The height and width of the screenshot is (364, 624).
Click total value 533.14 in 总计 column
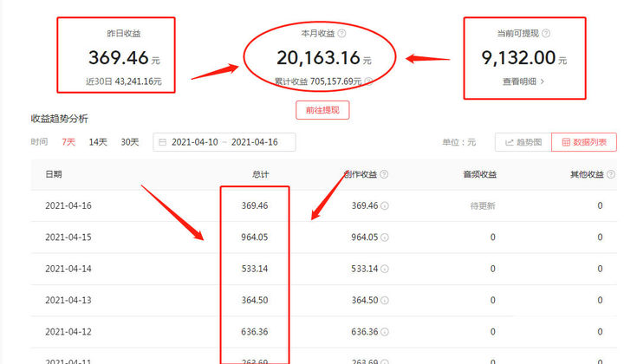[x=255, y=269]
